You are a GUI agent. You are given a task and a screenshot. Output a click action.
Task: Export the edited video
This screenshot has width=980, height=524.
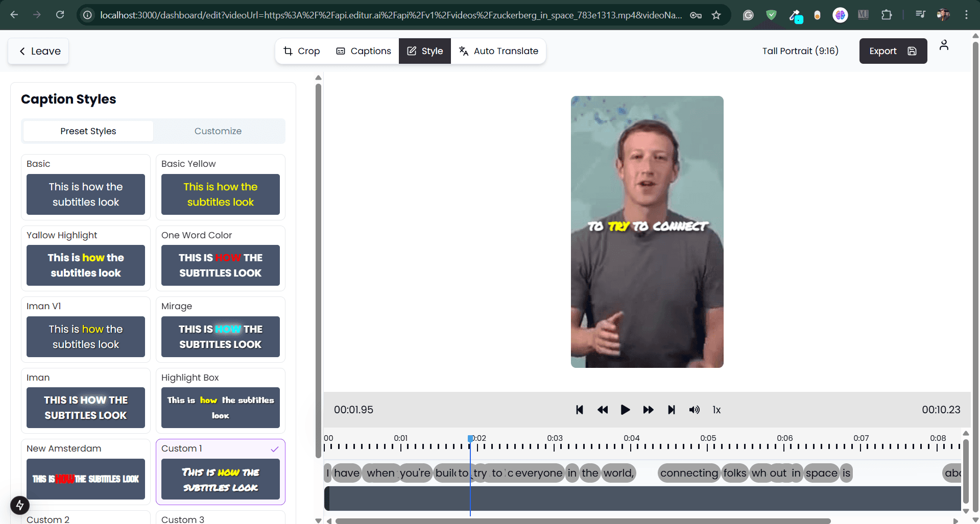[x=893, y=51]
